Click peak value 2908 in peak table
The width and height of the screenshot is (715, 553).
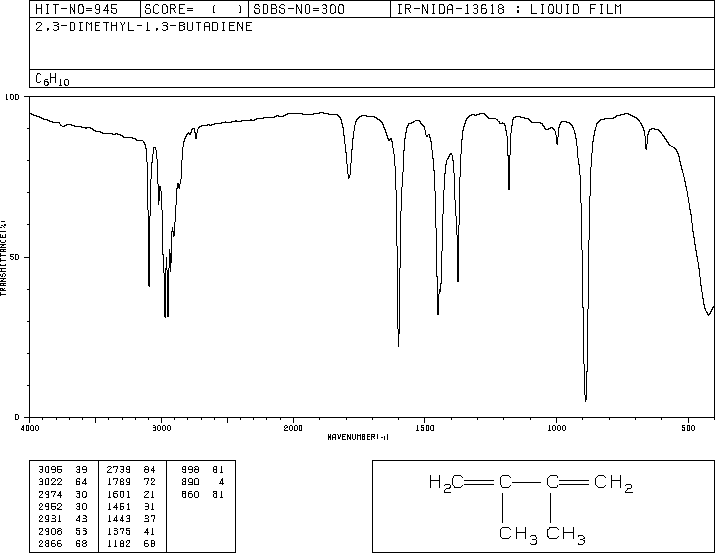(x=50, y=531)
